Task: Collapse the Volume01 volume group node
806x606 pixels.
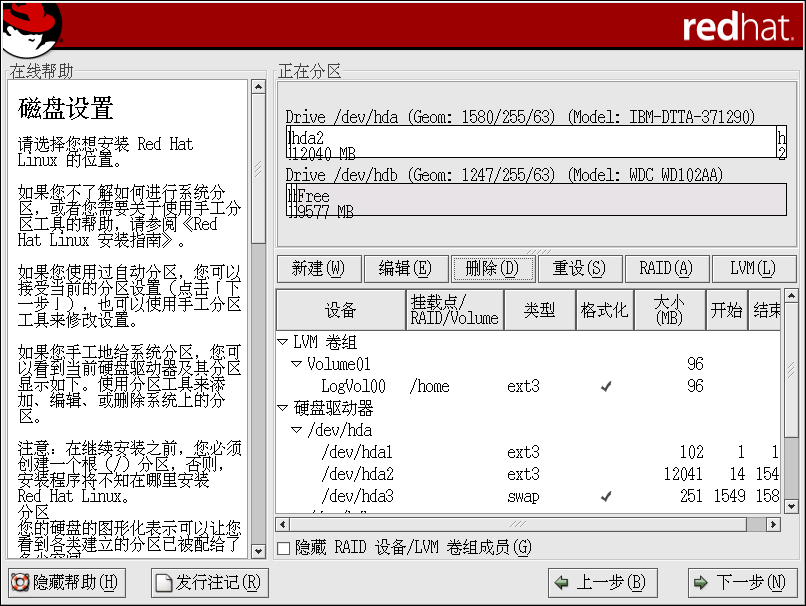Action: point(296,364)
